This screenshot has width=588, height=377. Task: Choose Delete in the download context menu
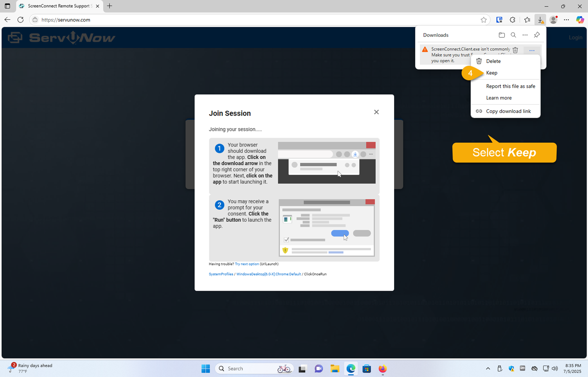505,61
